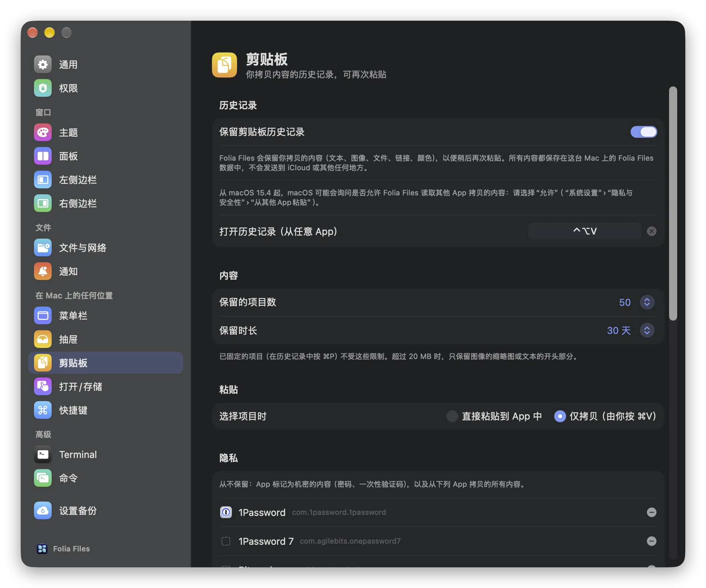This screenshot has width=706, height=588.
Task: Select the 菜单栏 menu bar icon
Action: point(43,316)
